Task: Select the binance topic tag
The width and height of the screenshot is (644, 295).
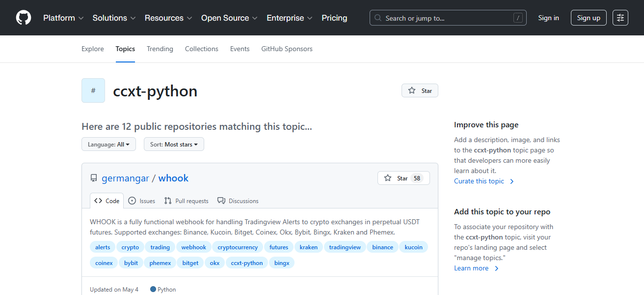Action: [383, 247]
